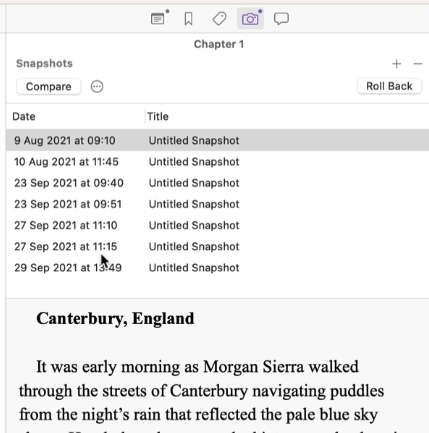Select the 29 Sep 2021 snapshot row
Screen dimensions: 429x433
coord(218,268)
